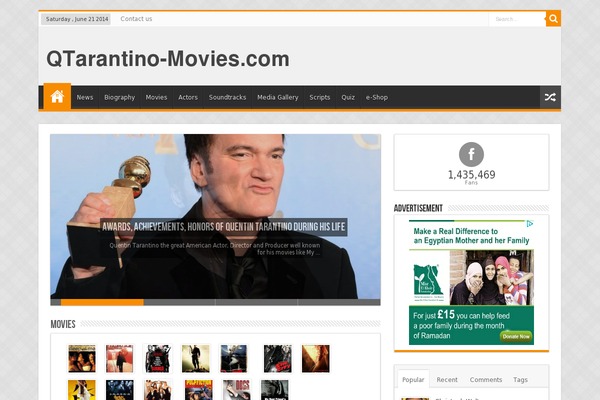Jump to the second slideshow segment
The height and width of the screenshot is (400, 600).
tap(179, 302)
